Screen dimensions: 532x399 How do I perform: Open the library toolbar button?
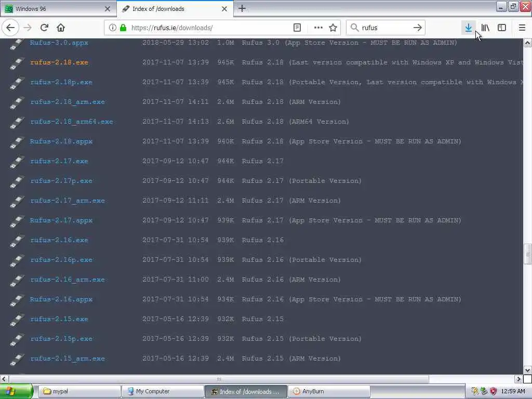tap(485, 28)
